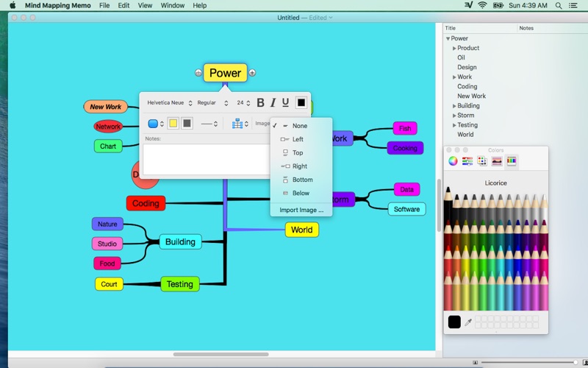Click the canvas horizontal scrollbar

pyautogui.click(x=221, y=354)
